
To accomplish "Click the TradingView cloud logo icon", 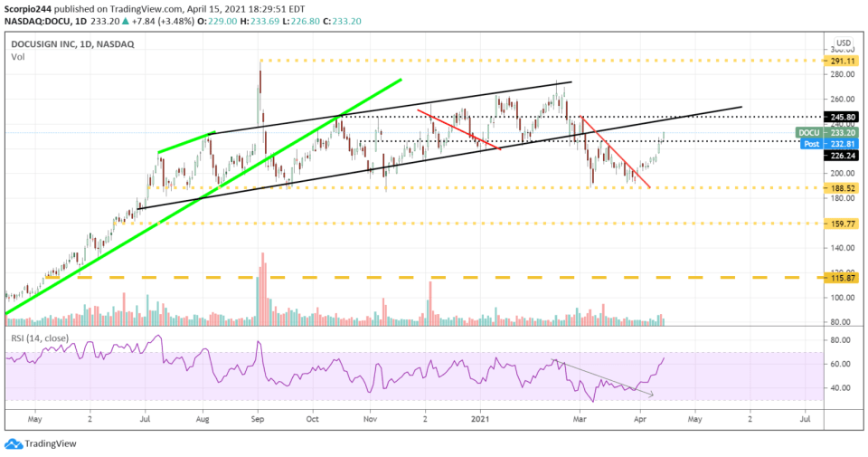I will point(14,443).
